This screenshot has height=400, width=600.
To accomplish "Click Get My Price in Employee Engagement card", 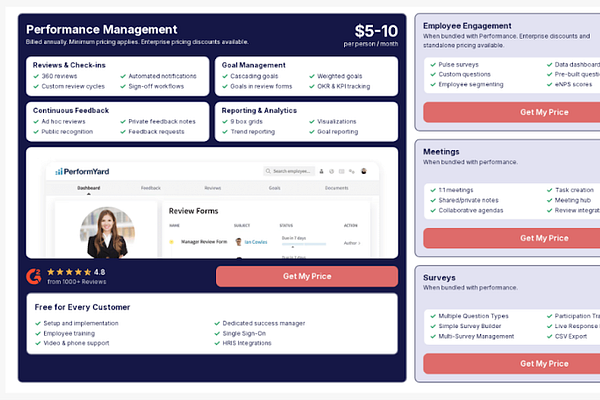I will pyautogui.click(x=544, y=112).
